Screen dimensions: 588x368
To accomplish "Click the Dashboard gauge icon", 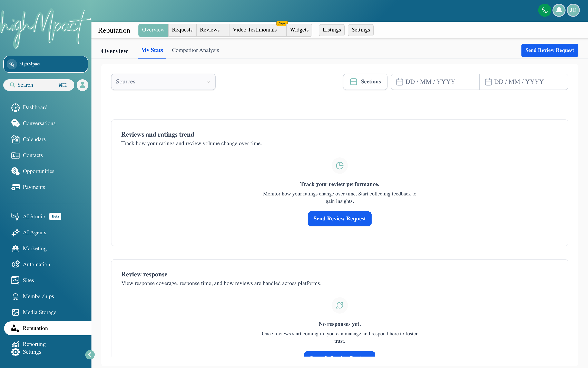I will point(15,107).
